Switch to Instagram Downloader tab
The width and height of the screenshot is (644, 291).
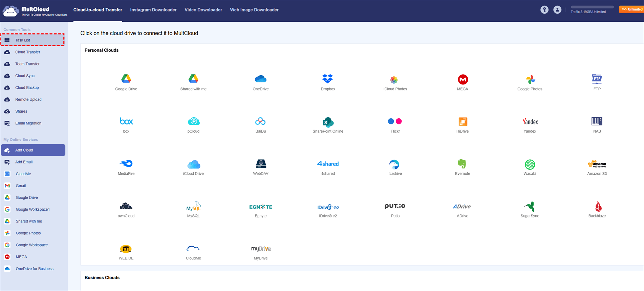pyautogui.click(x=153, y=10)
